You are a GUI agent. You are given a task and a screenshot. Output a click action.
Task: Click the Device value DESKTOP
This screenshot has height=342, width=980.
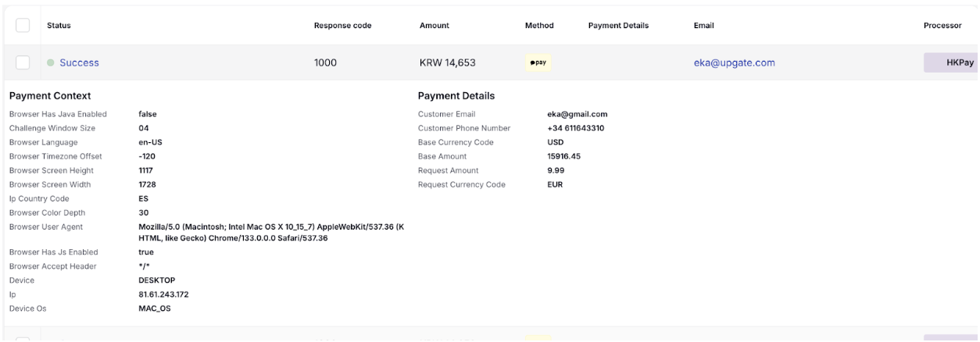156,280
